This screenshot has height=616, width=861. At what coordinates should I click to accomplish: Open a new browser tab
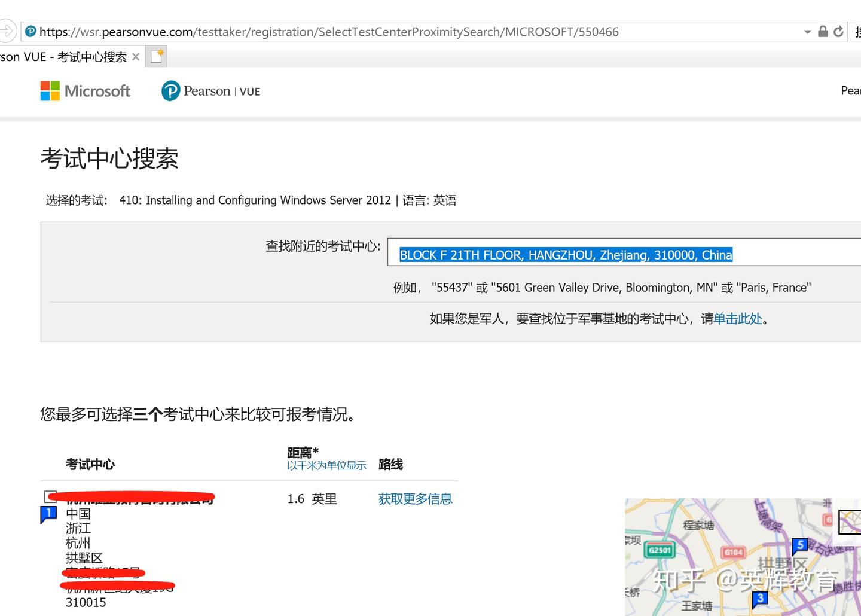pyautogui.click(x=156, y=55)
